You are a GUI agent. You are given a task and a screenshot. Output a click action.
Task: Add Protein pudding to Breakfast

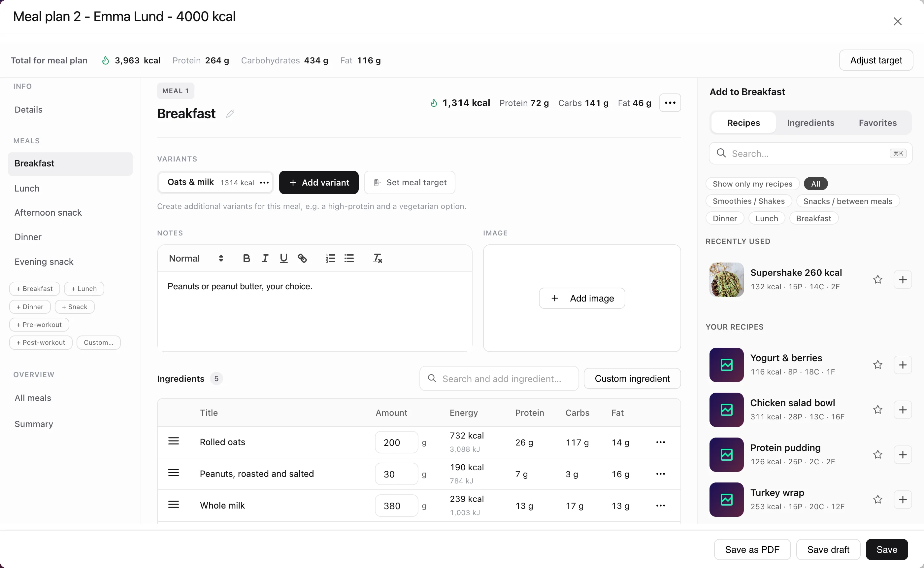(x=903, y=454)
